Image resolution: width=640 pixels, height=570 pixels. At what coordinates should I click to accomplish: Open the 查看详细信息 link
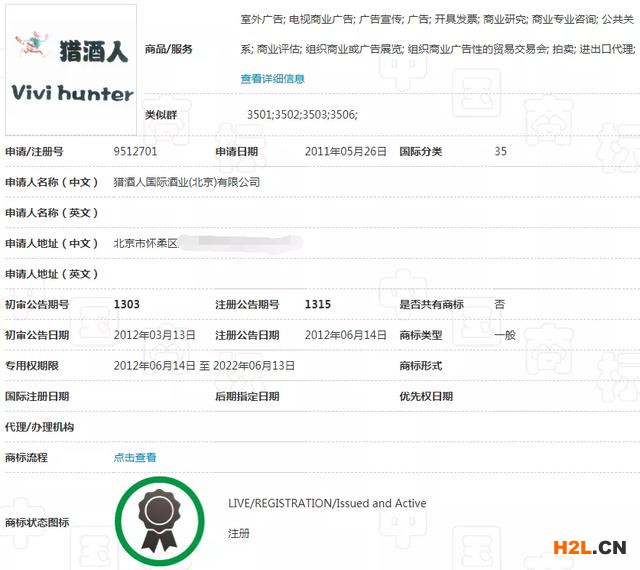click(272, 78)
